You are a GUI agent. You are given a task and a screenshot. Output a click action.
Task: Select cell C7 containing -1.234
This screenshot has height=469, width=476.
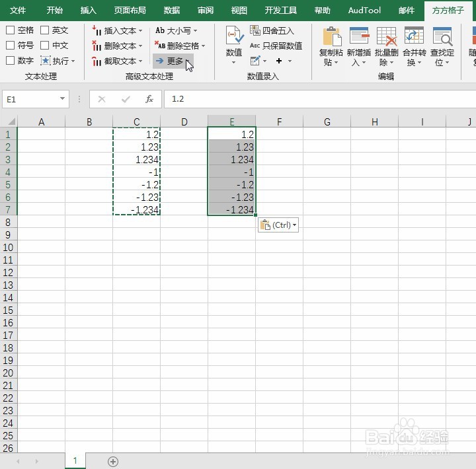coord(137,209)
